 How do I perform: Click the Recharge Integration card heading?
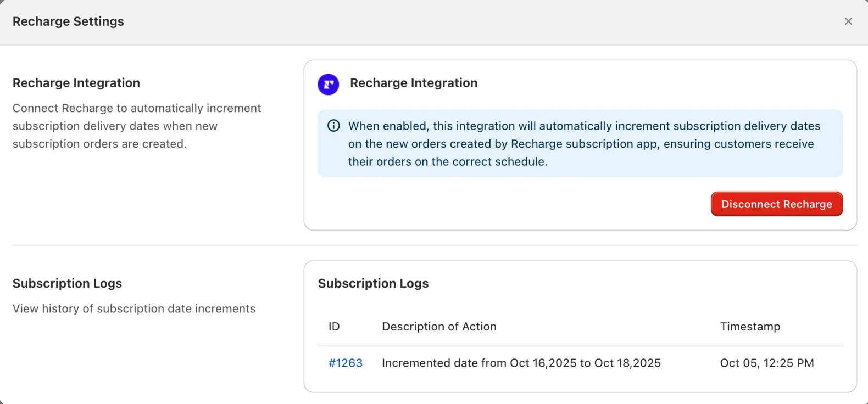click(x=414, y=83)
